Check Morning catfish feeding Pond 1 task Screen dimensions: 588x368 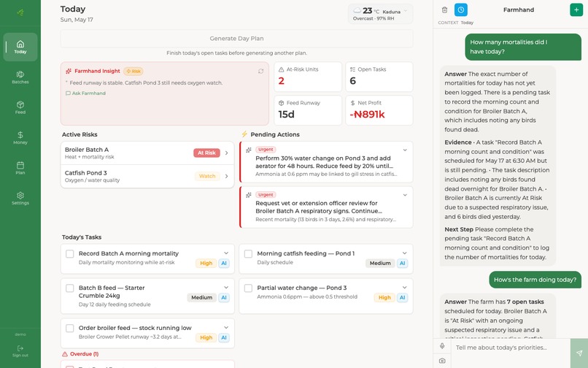click(x=248, y=254)
